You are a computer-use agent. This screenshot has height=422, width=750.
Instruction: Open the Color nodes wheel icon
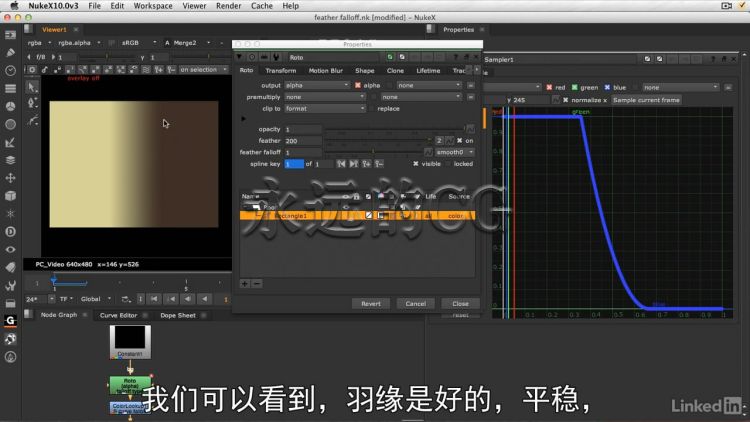tap(10, 106)
